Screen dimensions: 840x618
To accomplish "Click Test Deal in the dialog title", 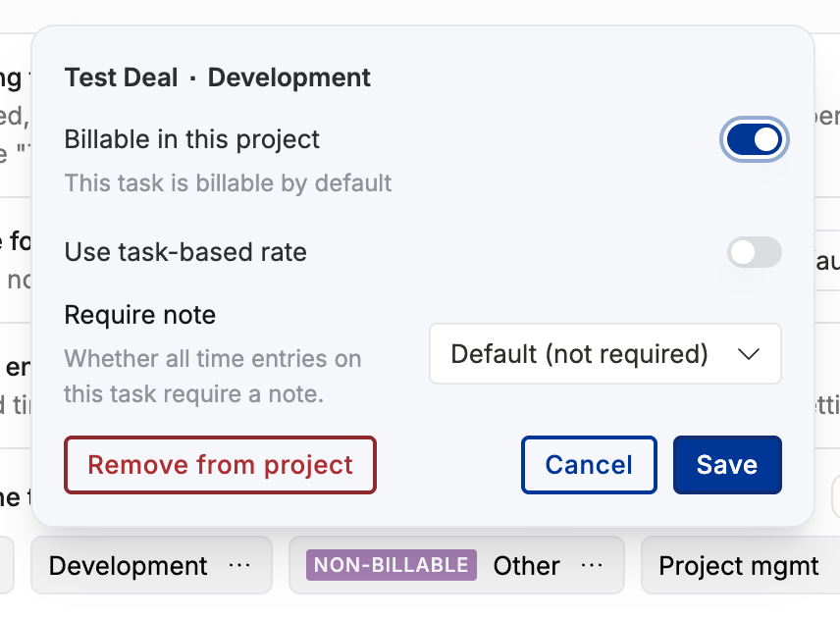I will pyautogui.click(x=121, y=77).
